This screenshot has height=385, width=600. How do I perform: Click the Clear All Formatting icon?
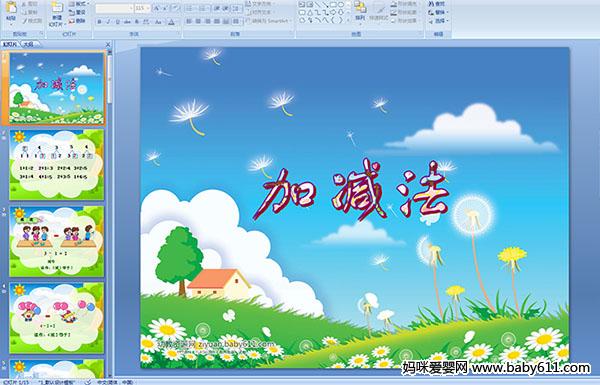coord(175,8)
